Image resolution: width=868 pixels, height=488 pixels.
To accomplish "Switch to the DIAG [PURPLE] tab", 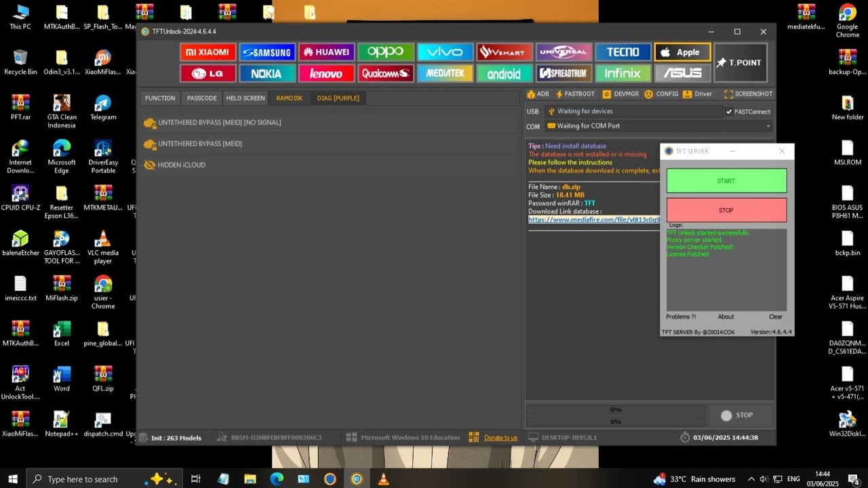I will pyautogui.click(x=338, y=98).
